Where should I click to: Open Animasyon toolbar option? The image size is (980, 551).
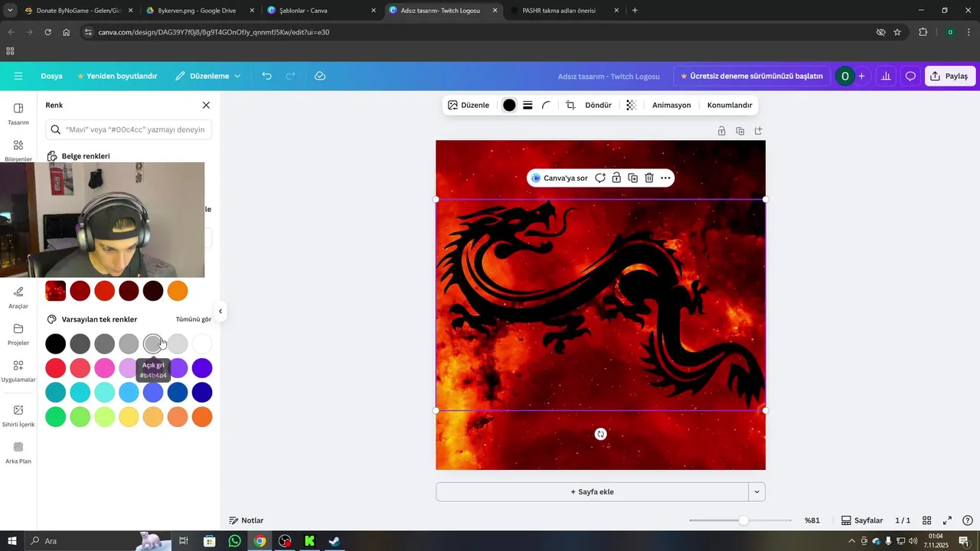(x=671, y=105)
